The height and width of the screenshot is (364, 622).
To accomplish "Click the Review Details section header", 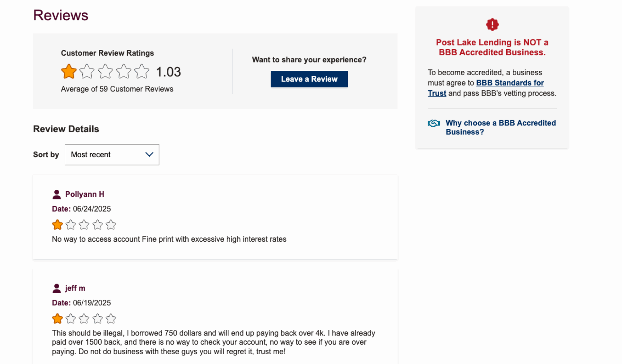I will point(66,129).
